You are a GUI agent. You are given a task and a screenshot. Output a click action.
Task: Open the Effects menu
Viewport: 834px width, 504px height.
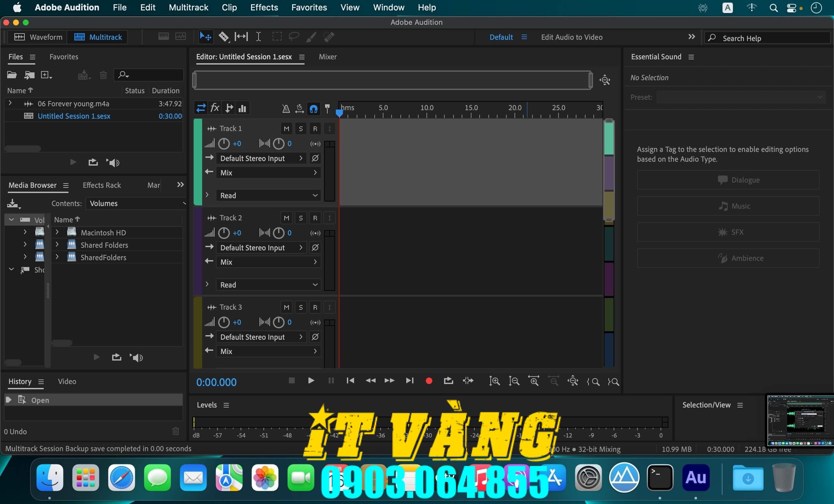(264, 7)
